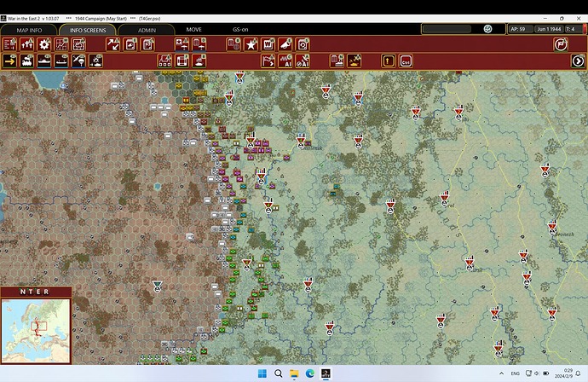Toggle minimap T option
This screenshot has height=382, width=588.
click(31, 292)
